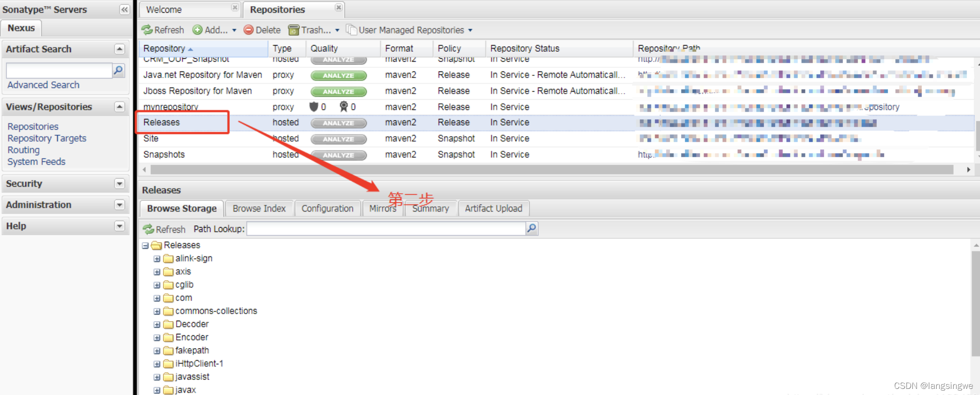Click the shield icon in mvnrepository row
980x395 pixels.
tap(314, 107)
